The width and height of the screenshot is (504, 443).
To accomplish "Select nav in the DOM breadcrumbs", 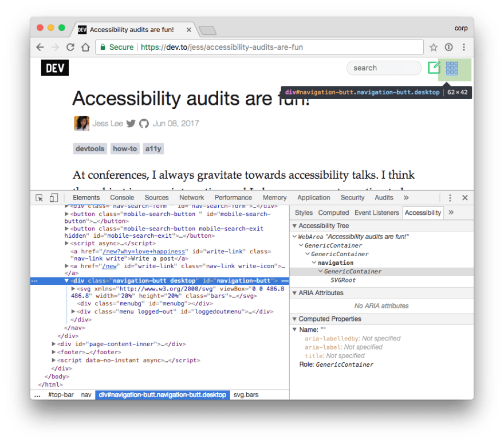I will coord(86,395).
